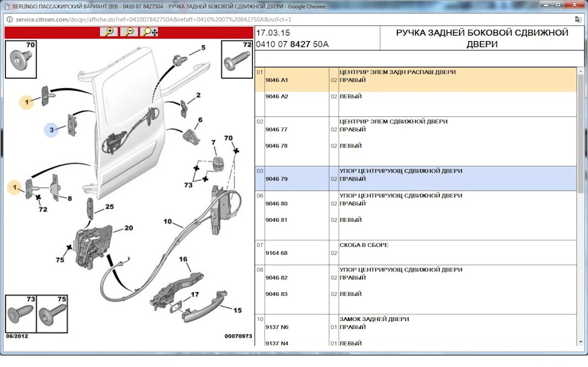
Task: Select part number 9046 78
Action: [276, 146]
